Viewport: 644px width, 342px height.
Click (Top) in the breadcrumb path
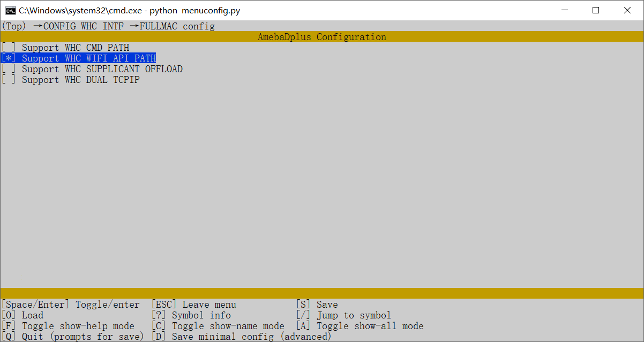coord(14,26)
